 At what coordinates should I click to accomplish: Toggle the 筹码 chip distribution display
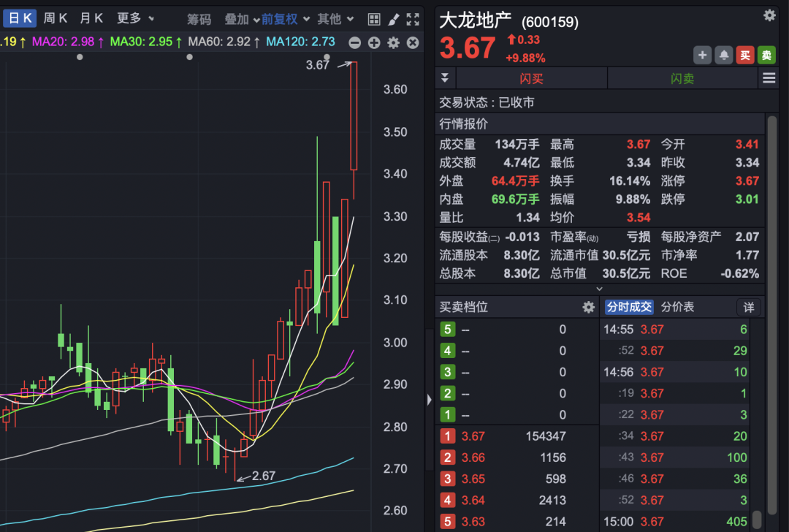click(x=199, y=19)
